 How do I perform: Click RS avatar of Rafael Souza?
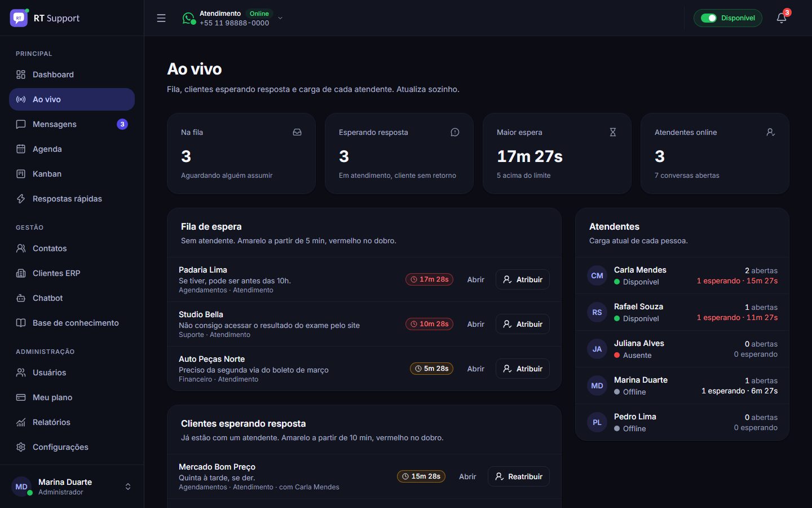597,312
